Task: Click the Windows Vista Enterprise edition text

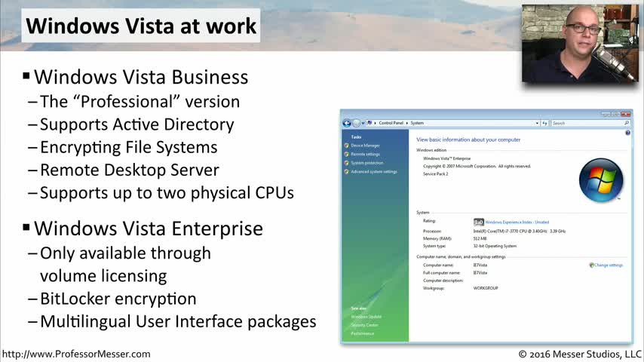Action: coord(447,158)
